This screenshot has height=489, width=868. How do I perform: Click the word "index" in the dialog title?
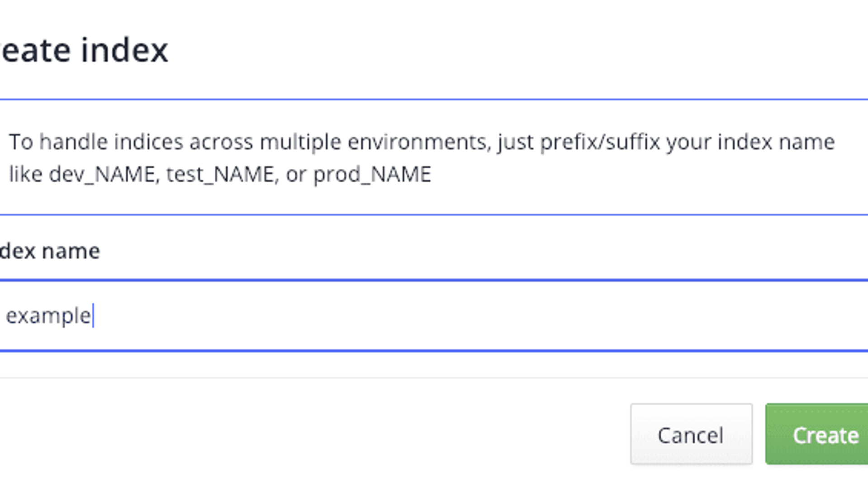coord(124,50)
